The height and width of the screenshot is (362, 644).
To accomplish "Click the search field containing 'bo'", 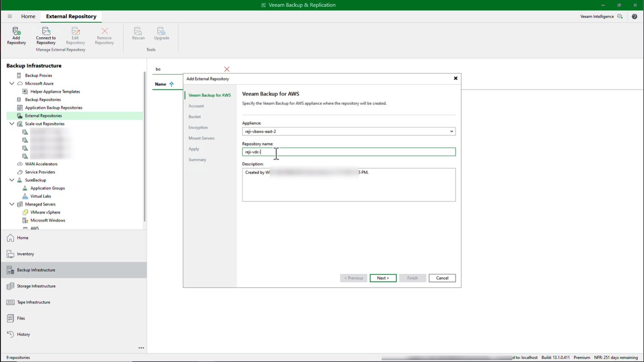I will 188,69.
